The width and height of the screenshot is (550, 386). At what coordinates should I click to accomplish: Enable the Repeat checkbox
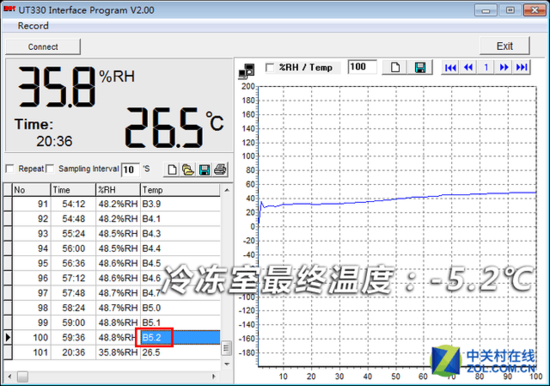[x=10, y=169]
